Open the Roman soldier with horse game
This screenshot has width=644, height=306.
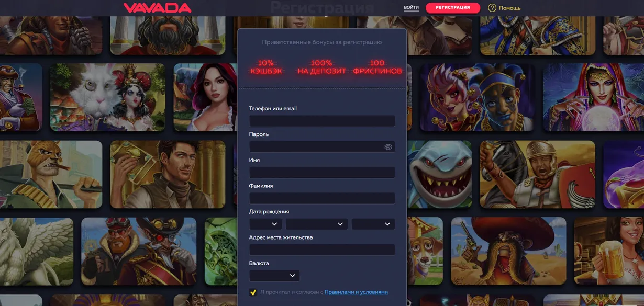coord(537,174)
